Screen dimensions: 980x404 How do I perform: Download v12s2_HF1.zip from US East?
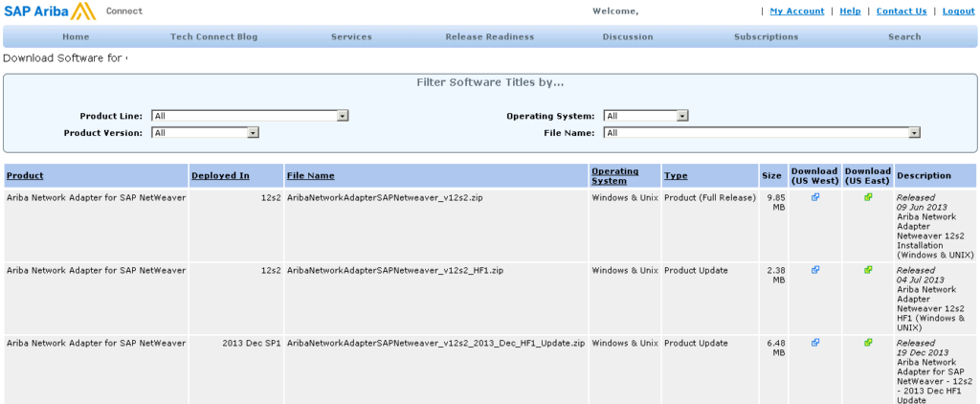tap(868, 270)
